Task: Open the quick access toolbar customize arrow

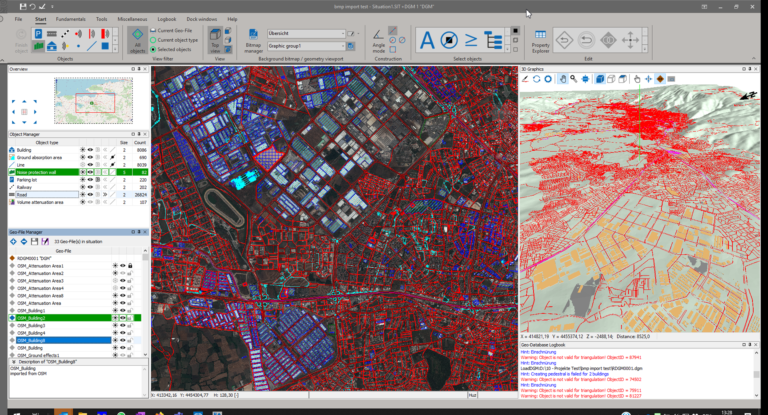Action: (52, 7)
